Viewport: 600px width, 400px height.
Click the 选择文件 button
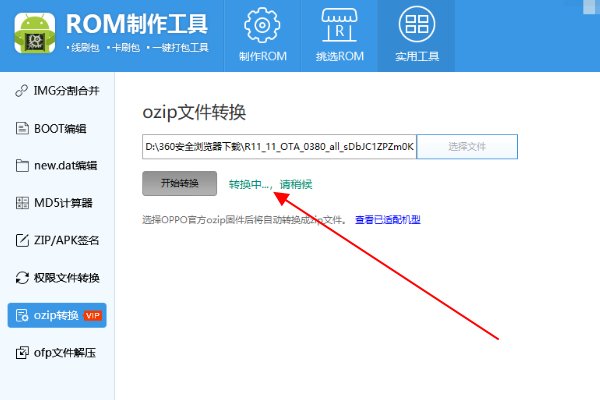point(467,146)
